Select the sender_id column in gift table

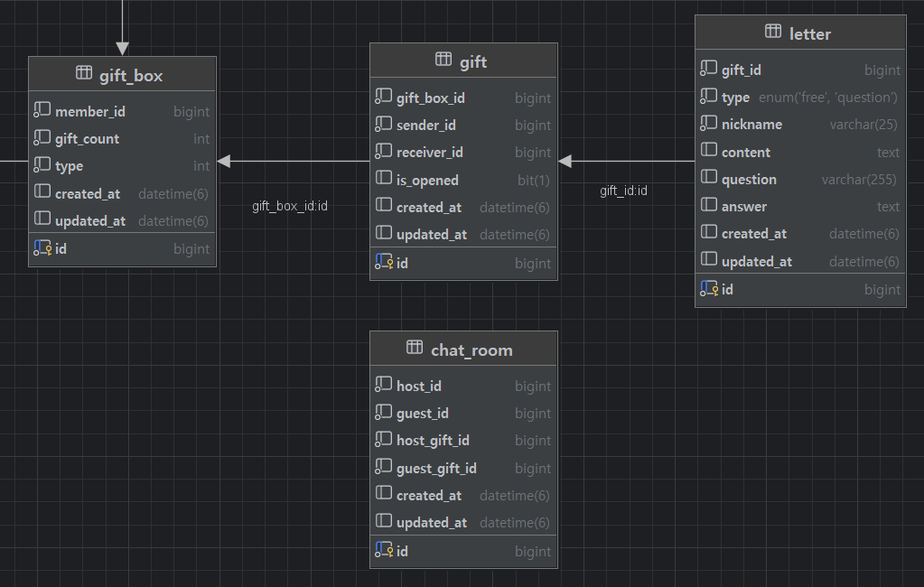pos(426,126)
